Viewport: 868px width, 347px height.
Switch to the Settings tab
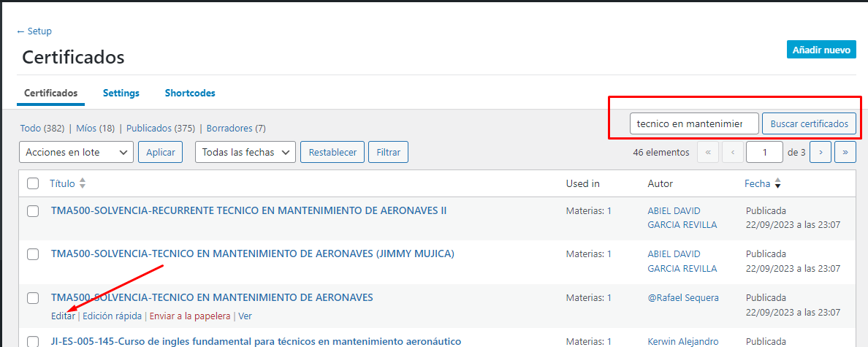tap(121, 93)
